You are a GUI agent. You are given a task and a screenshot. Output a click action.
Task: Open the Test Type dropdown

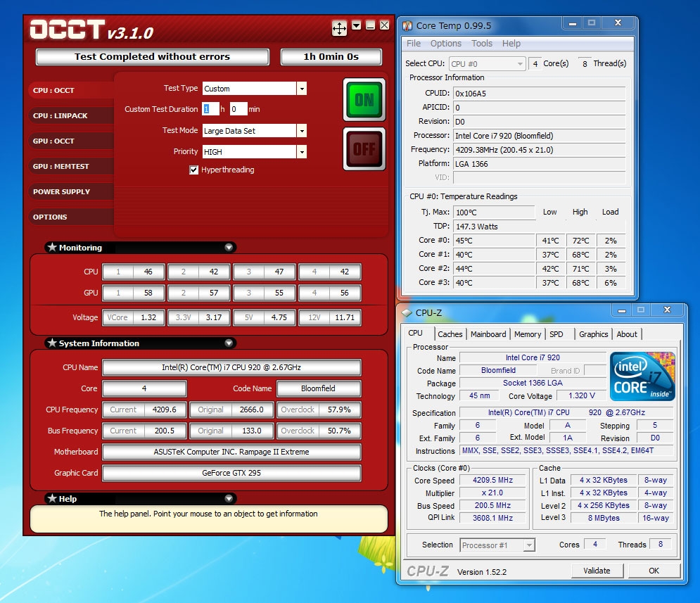(x=302, y=89)
